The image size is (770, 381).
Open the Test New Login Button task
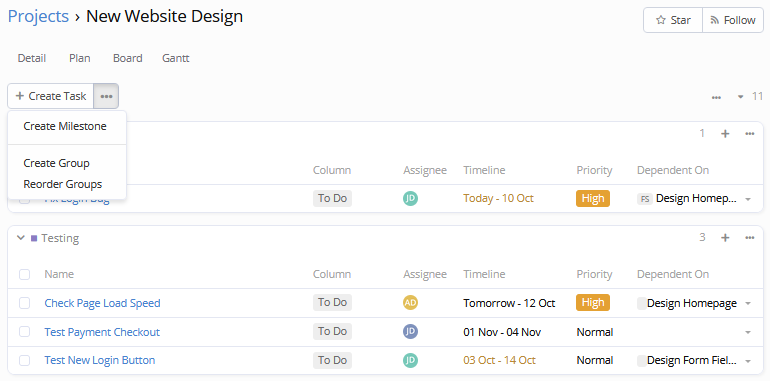coord(100,360)
